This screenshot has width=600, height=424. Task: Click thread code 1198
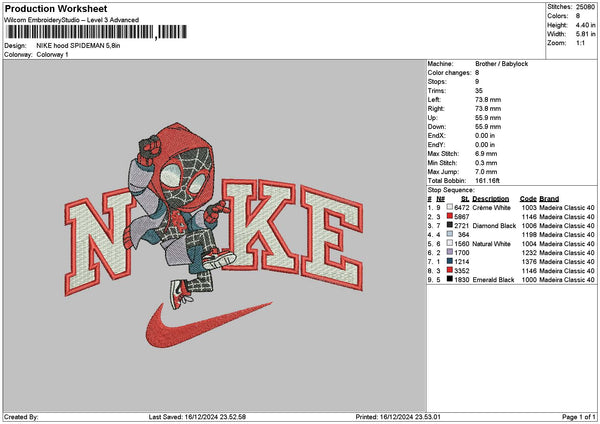click(529, 235)
